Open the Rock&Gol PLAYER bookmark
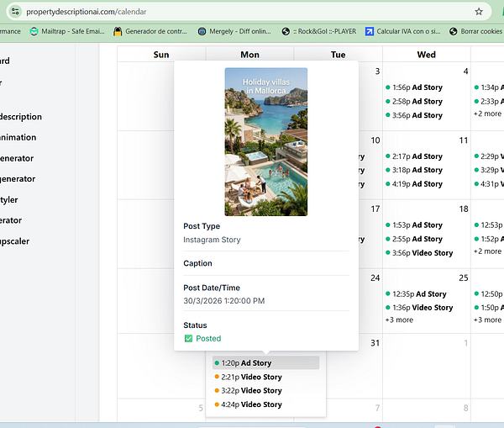The width and height of the screenshot is (504, 428). click(318, 32)
